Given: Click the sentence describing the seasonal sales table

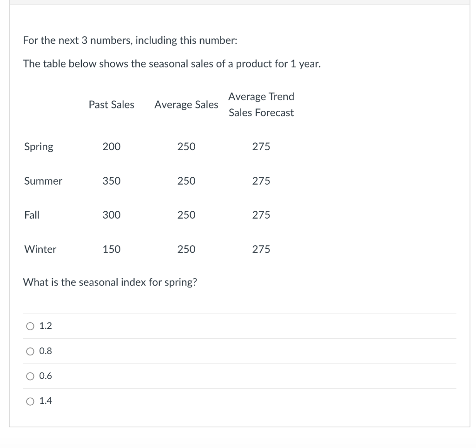Looking at the screenshot, I should pyautogui.click(x=172, y=64).
